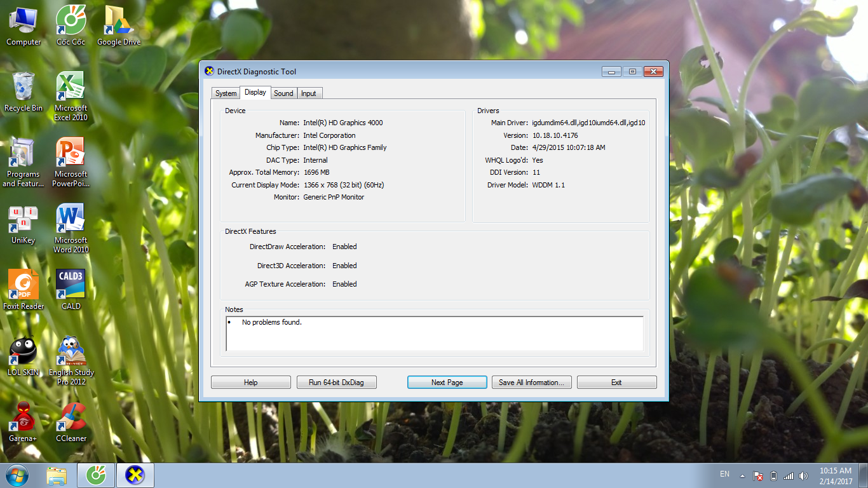Click the volume speaker tray icon
Viewport: 868px width, 488px height.
tap(803, 475)
